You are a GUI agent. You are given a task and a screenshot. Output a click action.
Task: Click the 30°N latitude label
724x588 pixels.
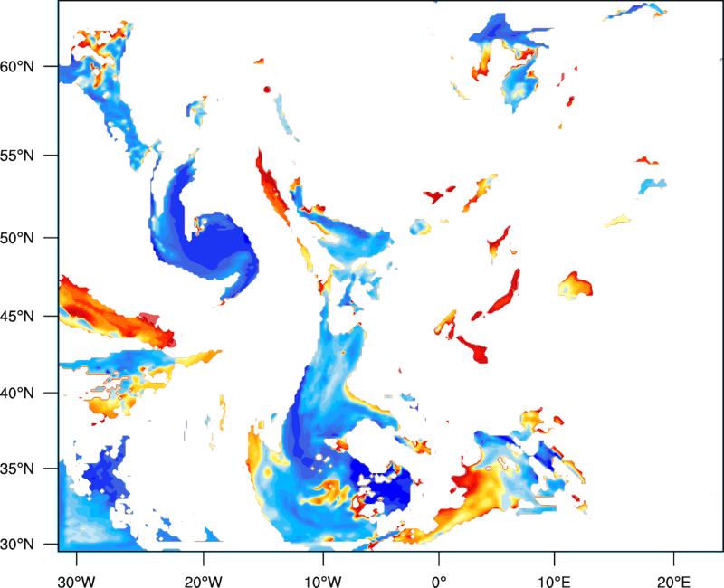(x=17, y=545)
